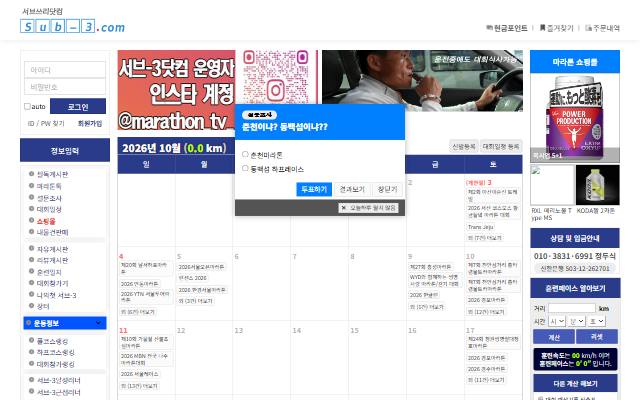The width and height of the screenshot is (640, 400).
Task: Click the Instagram QR code image
Action: coord(276,77)
